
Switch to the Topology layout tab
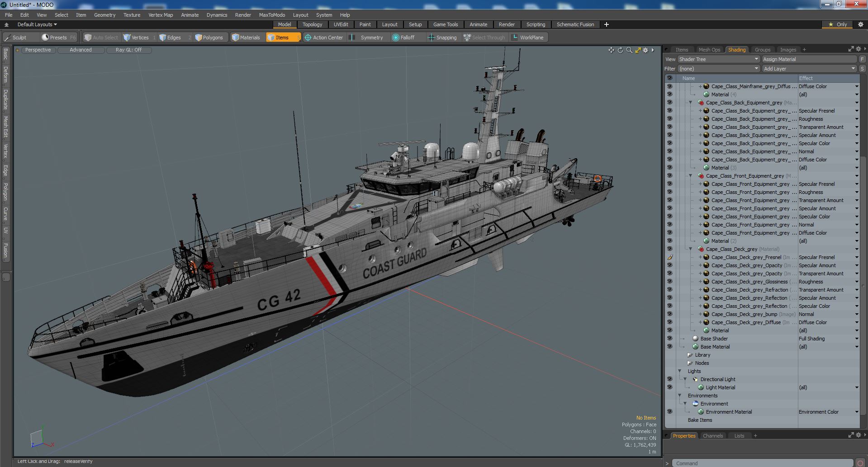pyautogui.click(x=312, y=24)
